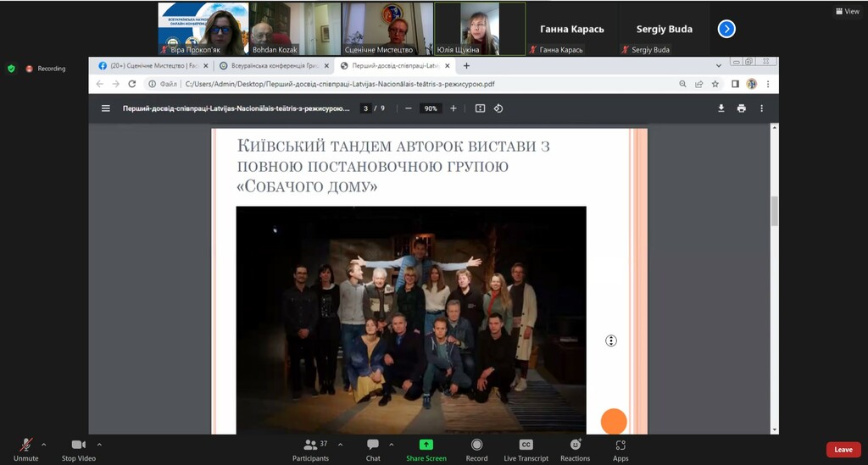This screenshot has width=868, height=465.
Task: Expand audio options arrow next to Unmute
Action: (x=44, y=444)
